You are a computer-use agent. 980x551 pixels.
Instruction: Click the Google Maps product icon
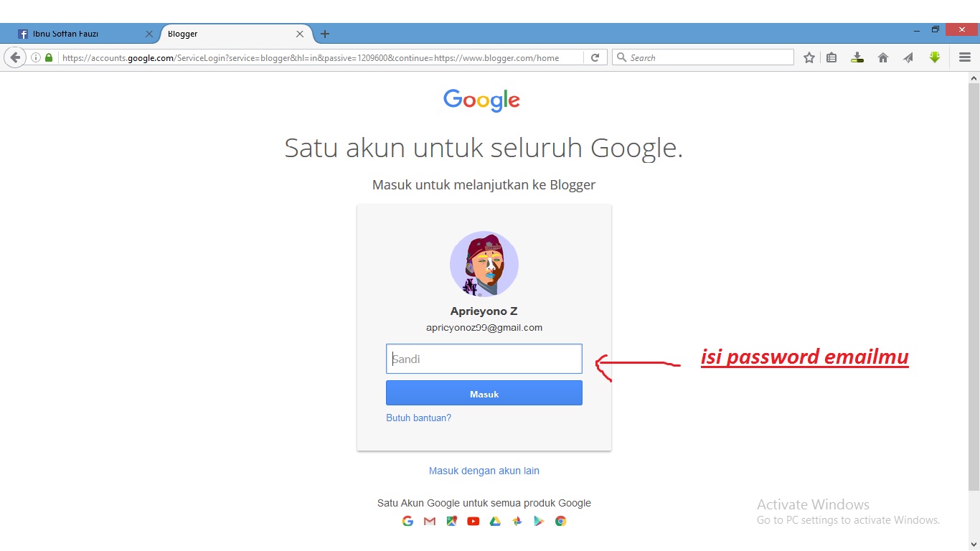(x=451, y=521)
